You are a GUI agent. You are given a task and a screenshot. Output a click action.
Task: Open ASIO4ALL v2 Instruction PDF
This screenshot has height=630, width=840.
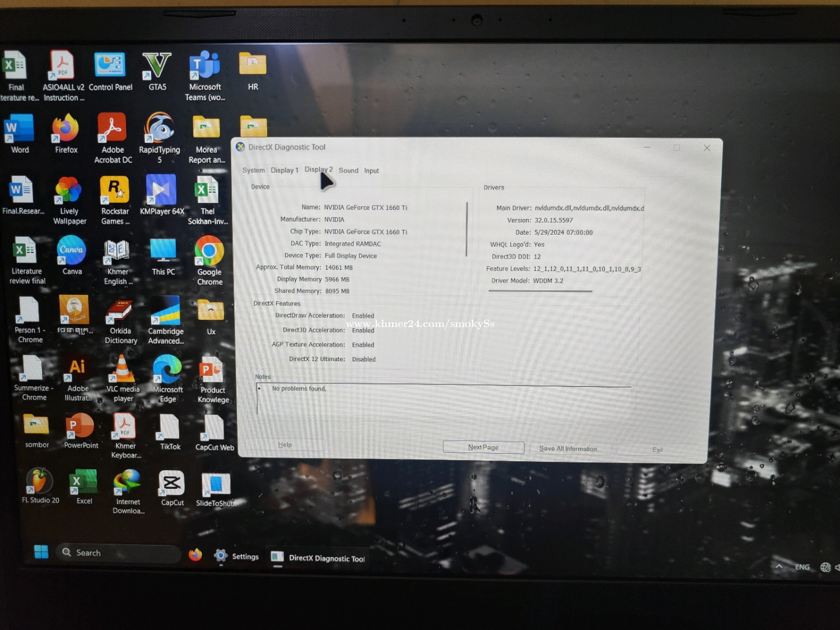[x=63, y=76]
